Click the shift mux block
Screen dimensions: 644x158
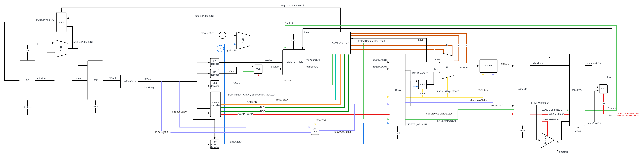click(x=315, y=130)
